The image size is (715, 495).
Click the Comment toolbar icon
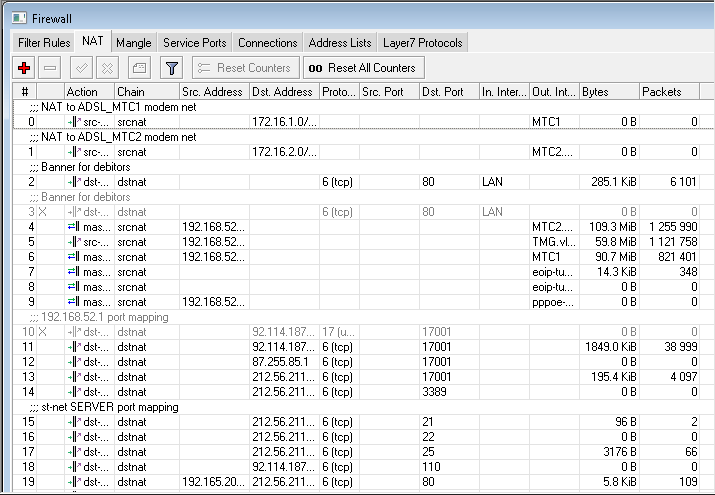(x=139, y=67)
